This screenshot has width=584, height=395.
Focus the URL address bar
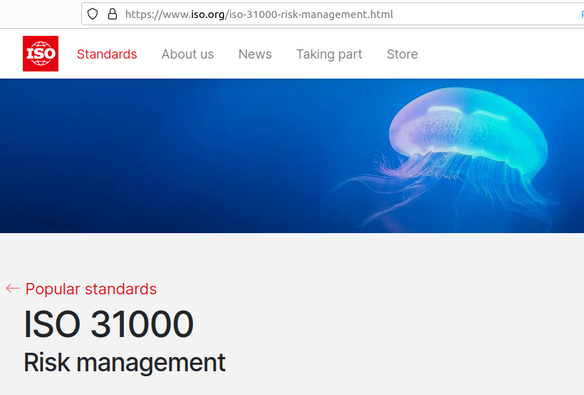pos(333,14)
